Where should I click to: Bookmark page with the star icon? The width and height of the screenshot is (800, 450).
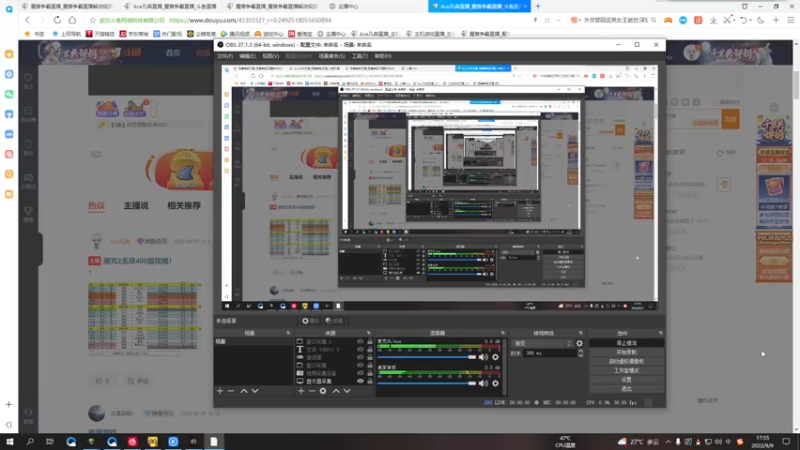point(92,20)
